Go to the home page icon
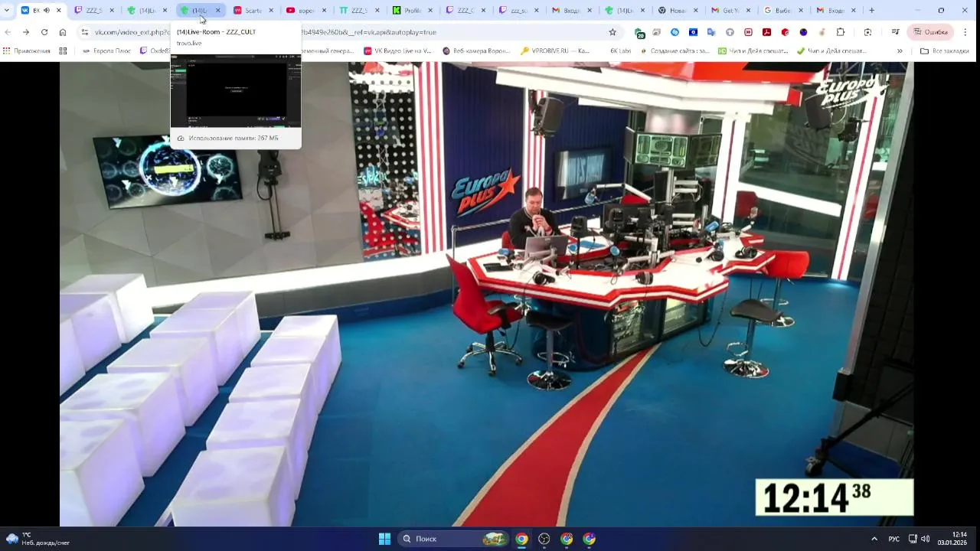Image resolution: width=980 pixels, height=551 pixels. tap(63, 32)
